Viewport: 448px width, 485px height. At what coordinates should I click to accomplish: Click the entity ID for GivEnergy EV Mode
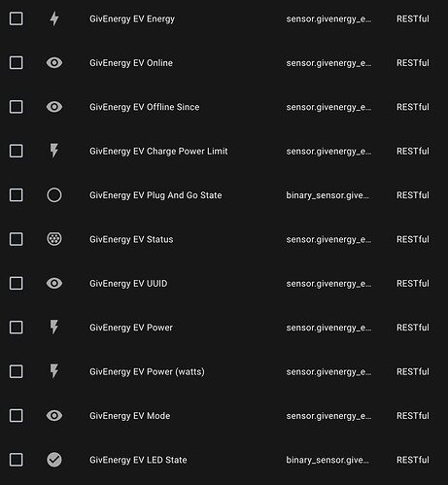tap(328, 416)
